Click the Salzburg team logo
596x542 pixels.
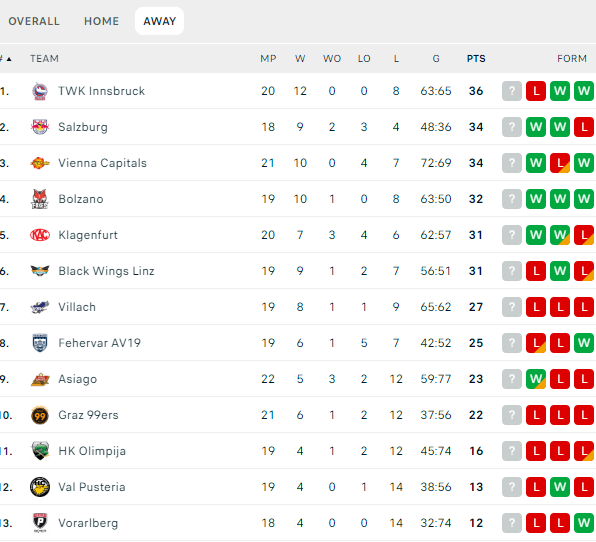tap(40, 127)
